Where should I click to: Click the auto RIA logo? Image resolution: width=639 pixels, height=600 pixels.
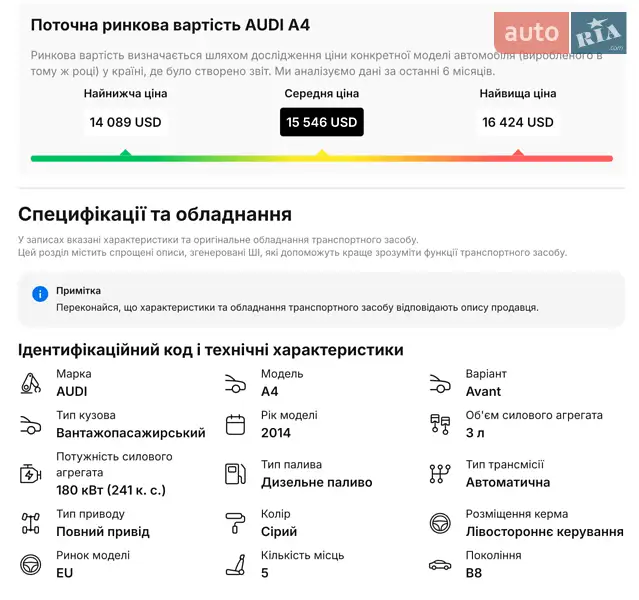point(559,34)
